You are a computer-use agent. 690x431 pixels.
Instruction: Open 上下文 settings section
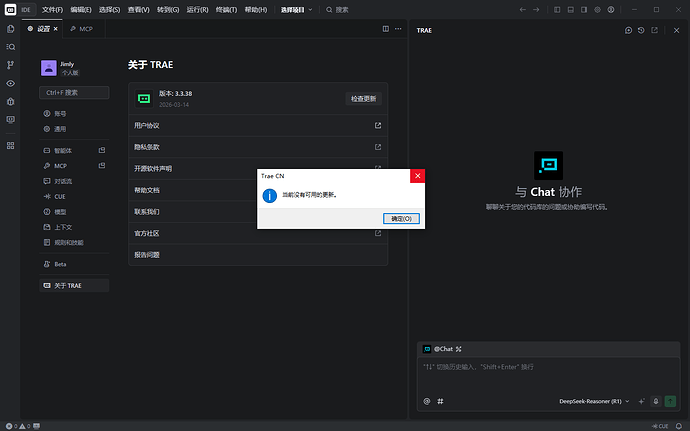pos(74,227)
